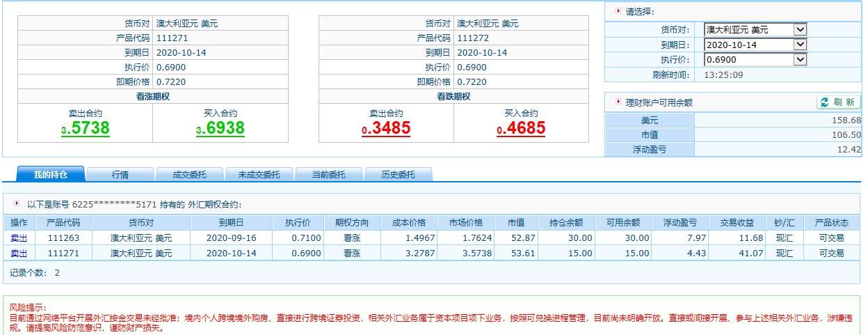
Task: Open the 成交委托 tab
Action: click(x=189, y=174)
